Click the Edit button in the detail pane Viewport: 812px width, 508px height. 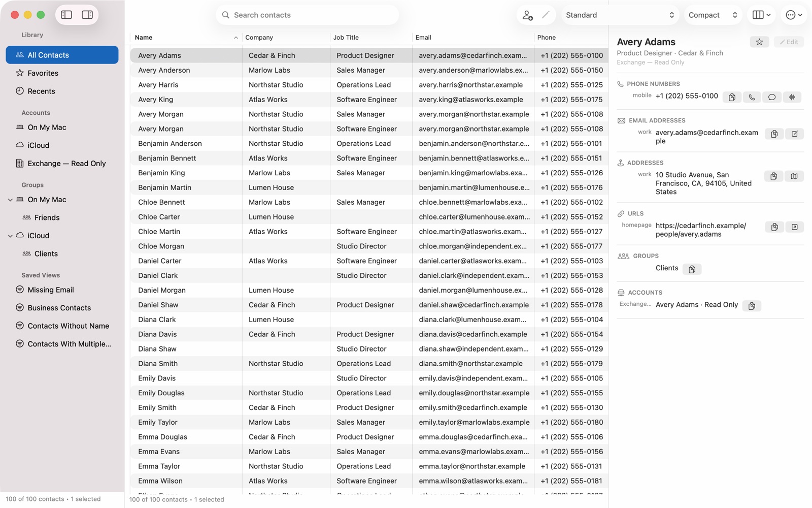tap(789, 42)
